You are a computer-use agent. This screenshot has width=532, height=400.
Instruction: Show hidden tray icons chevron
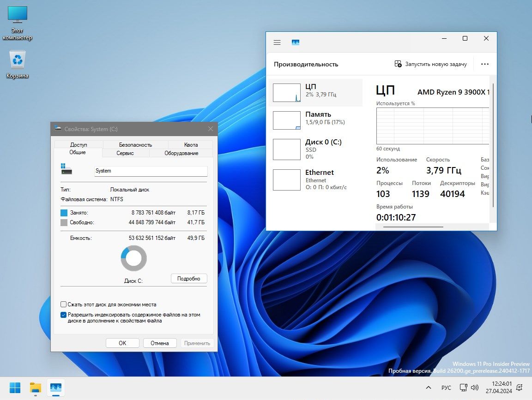(429, 388)
